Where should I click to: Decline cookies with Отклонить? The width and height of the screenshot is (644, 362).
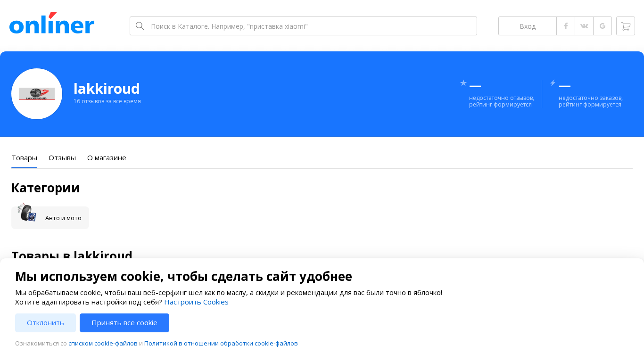click(45, 323)
